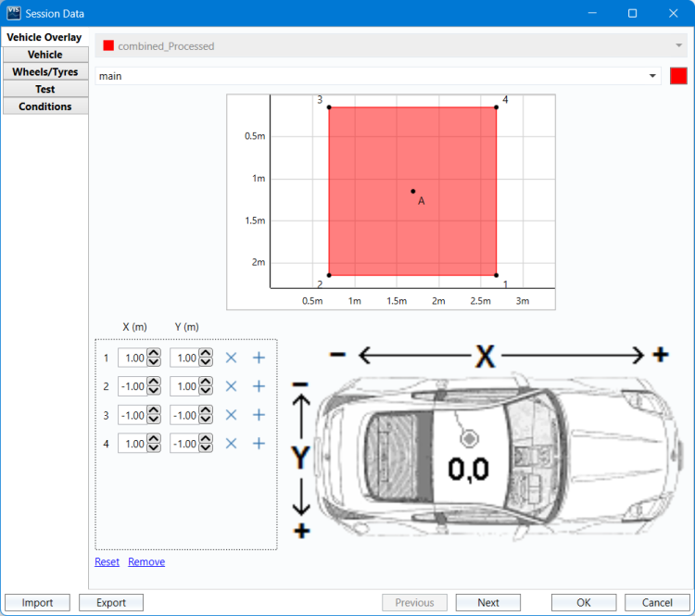Focus the X field of point 2

pos(133,386)
